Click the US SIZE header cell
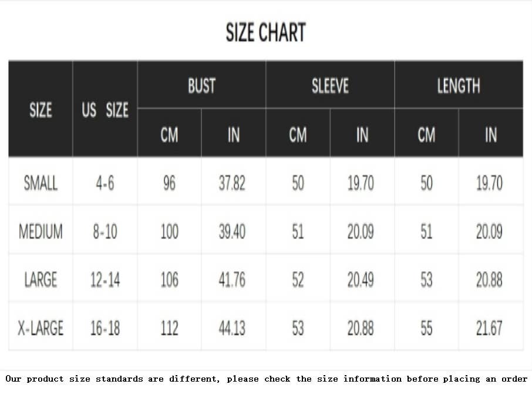 105,110
